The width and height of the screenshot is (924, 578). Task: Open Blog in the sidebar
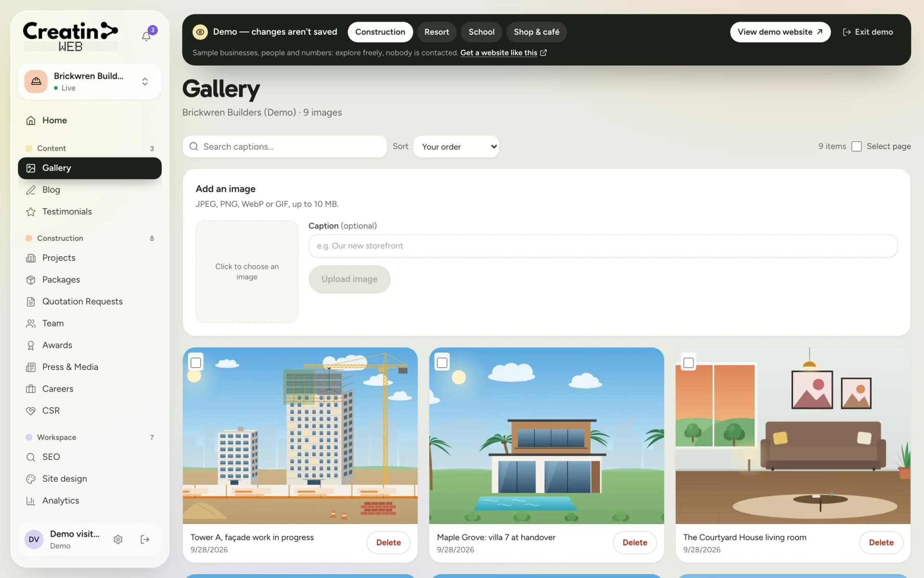pyautogui.click(x=90, y=190)
